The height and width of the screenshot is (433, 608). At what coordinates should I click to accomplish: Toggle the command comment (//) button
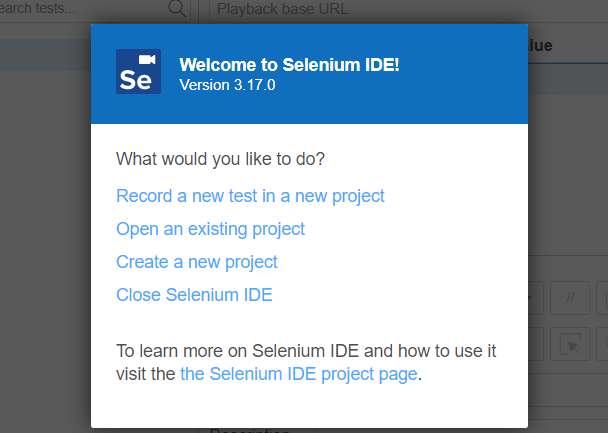coord(569,297)
